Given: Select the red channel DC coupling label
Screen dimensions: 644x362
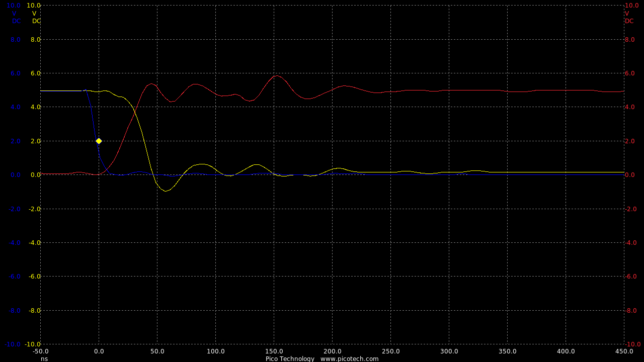Looking at the screenshot, I should click(629, 21).
